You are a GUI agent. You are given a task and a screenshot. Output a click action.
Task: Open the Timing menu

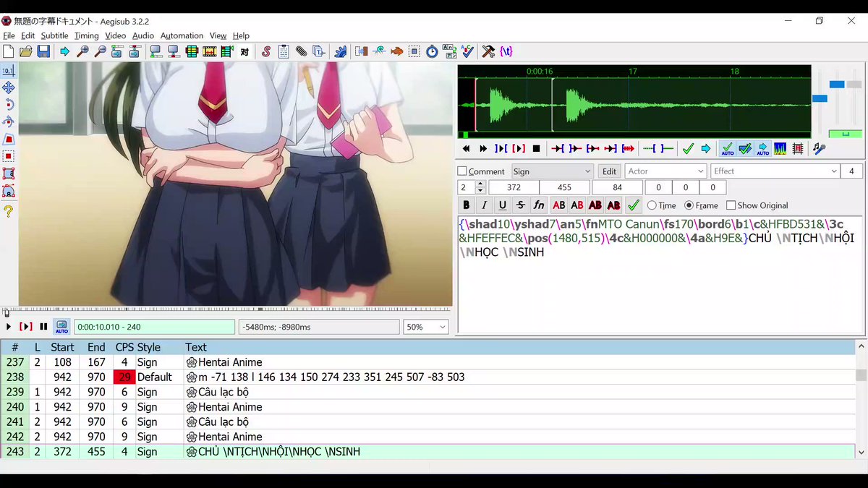point(86,35)
